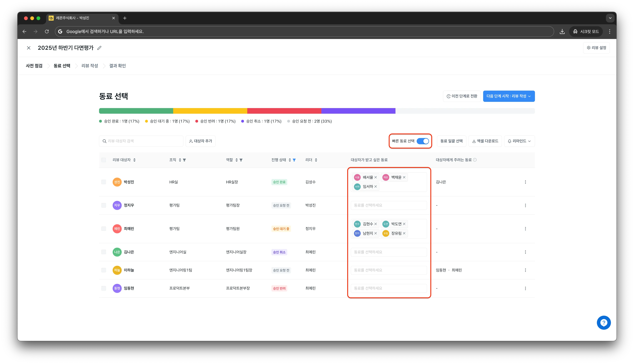Viewport: 634px width, 364px height.
Task: Click green 승인 완료 progress segment
Action: [136, 111]
